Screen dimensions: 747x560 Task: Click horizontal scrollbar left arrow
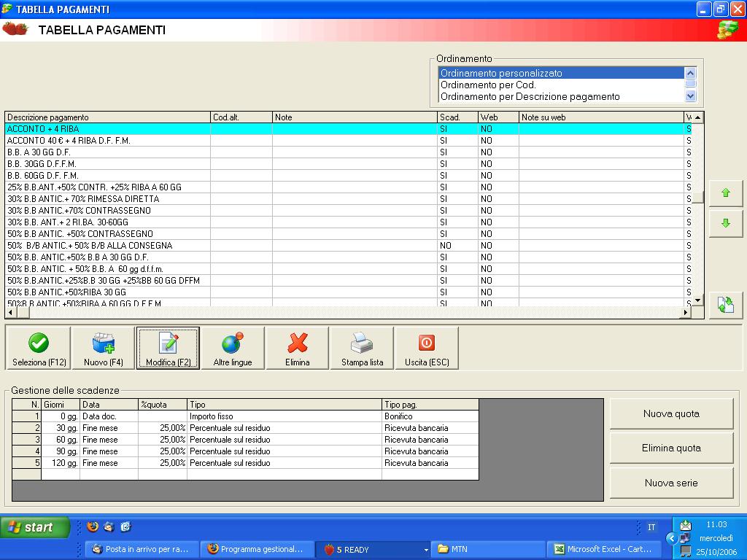[10, 312]
